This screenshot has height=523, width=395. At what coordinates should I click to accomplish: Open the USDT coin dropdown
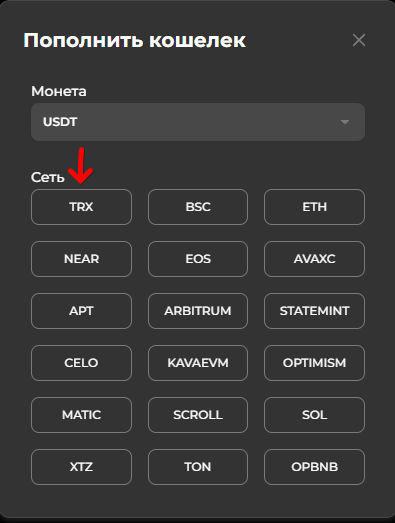pyautogui.click(x=198, y=122)
